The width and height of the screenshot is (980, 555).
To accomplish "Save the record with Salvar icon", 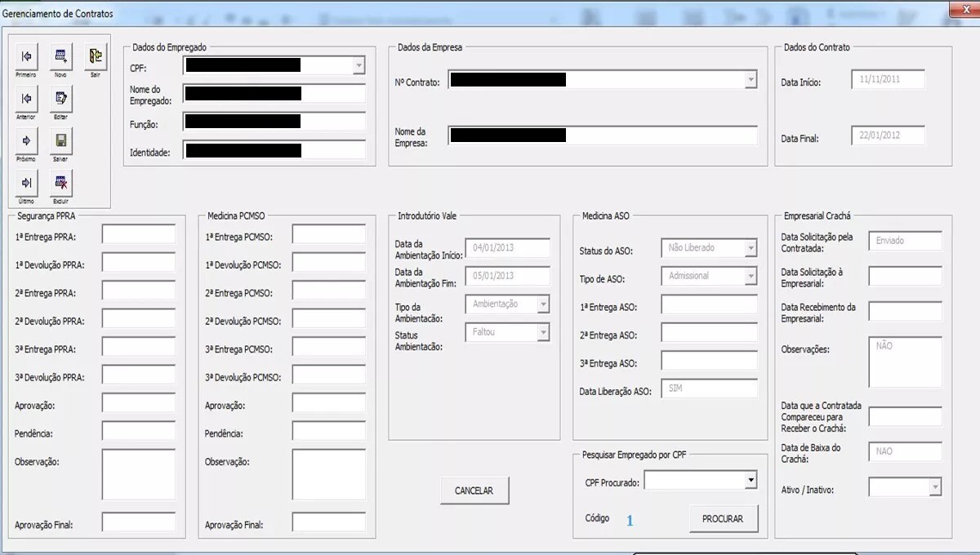I will coord(60,140).
